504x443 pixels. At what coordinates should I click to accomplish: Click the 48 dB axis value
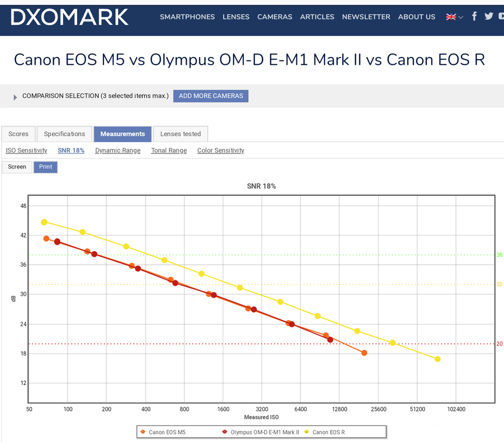(x=23, y=206)
